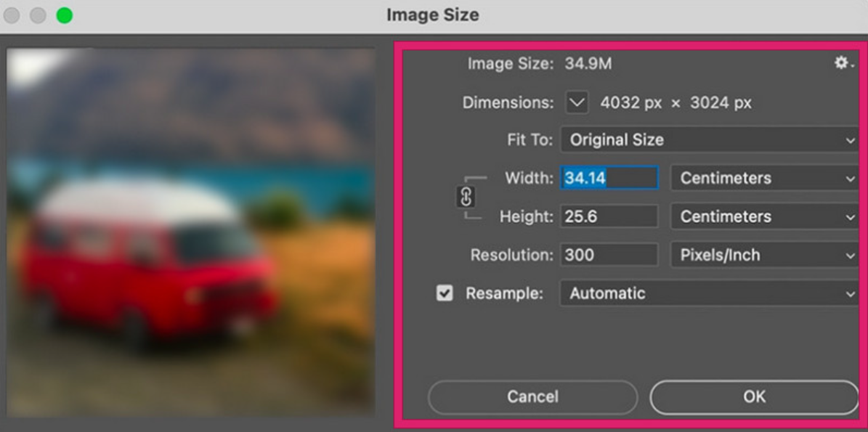Click the Height field showing 25.6
868x432 pixels.
point(609,216)
